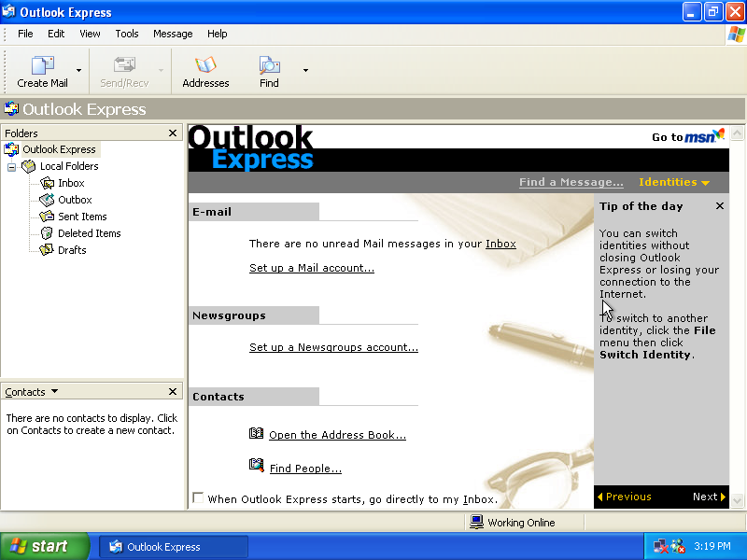Click the Windows start button
Screen dimensions: 747x560
click(x=45, y=547)
